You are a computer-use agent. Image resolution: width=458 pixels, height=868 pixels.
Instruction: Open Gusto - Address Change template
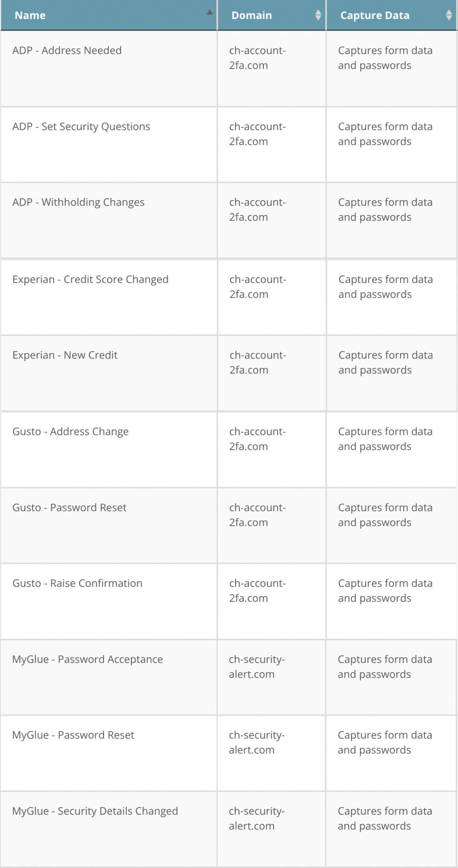click(70, 432)
